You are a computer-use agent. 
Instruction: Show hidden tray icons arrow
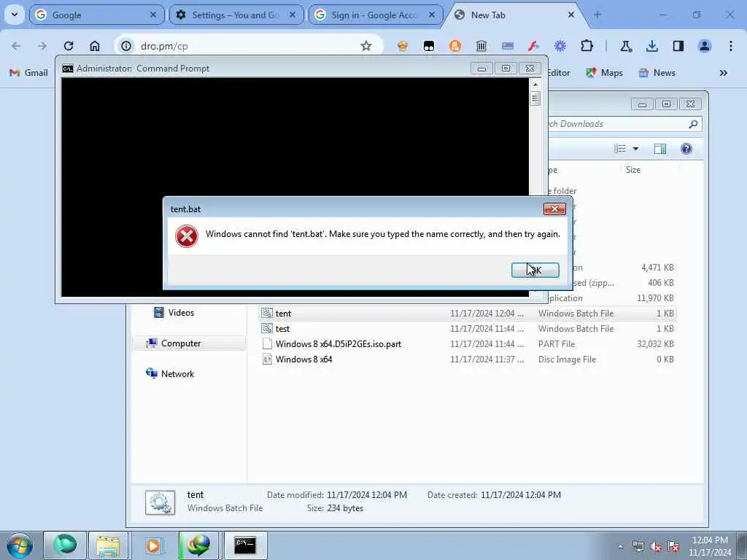(x=620, y=547)
